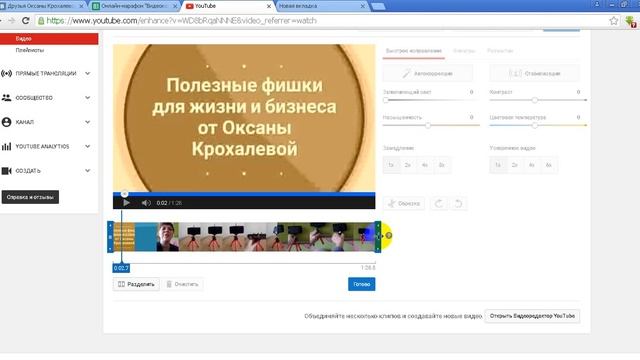Click the Прямые трансляции broadcast icon
Screen dimensions: 640x360
[x=6, y=73]
